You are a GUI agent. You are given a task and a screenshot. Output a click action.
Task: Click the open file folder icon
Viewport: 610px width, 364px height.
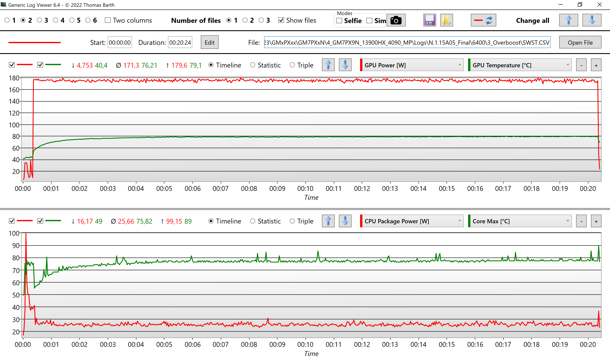pyautogui.click(x=446, y=20)
